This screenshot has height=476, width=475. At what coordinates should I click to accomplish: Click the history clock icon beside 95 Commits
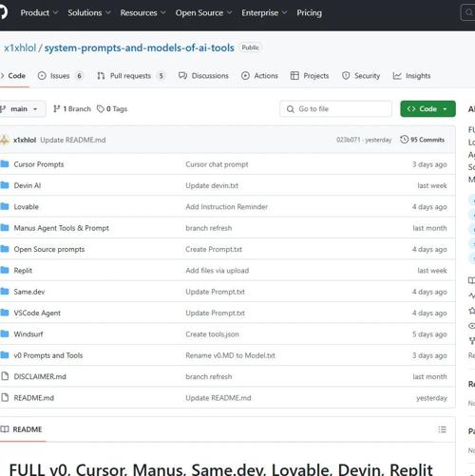click(x=404, y=140)
